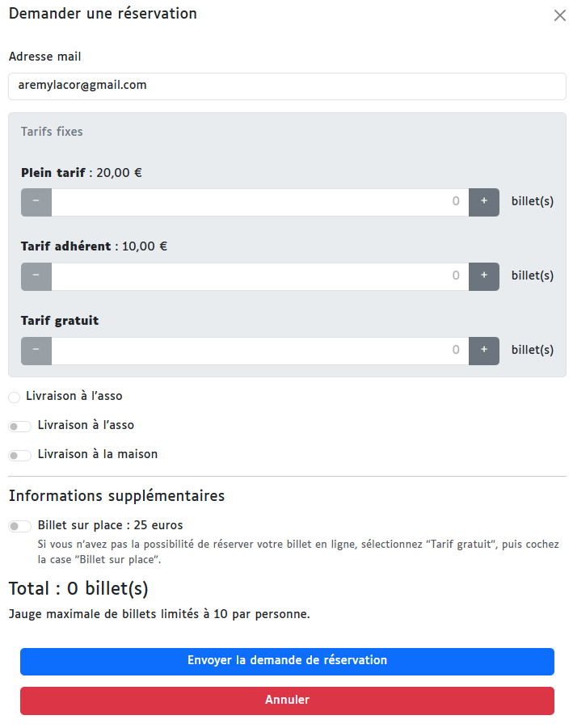This screenshot has width=573, height=728.
Task: Decrease Tarif gratuit ticket count
Action: (36, 351)
